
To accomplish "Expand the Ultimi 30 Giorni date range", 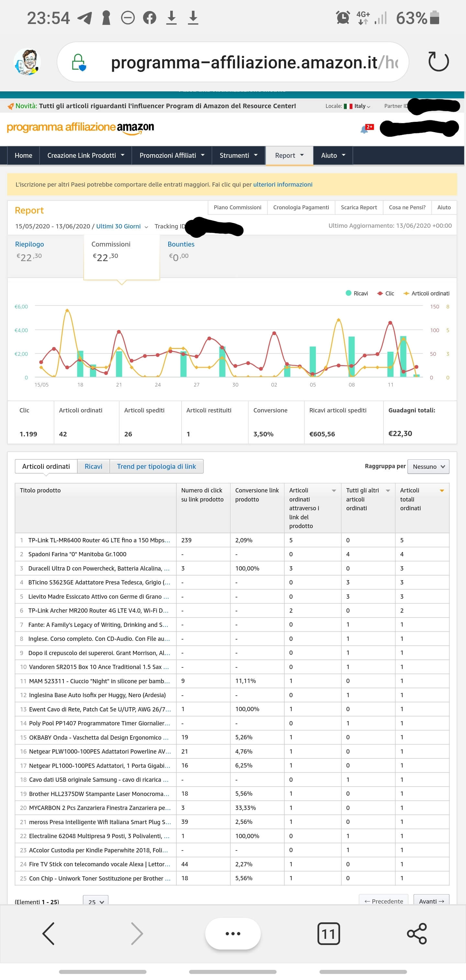I will point(122,226).
